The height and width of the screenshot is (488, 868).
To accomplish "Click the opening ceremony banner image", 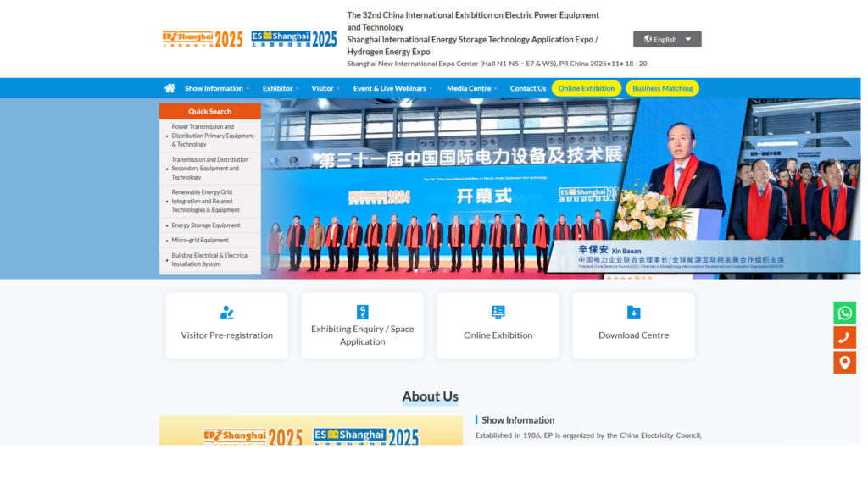I will click(x=560, y=189).
